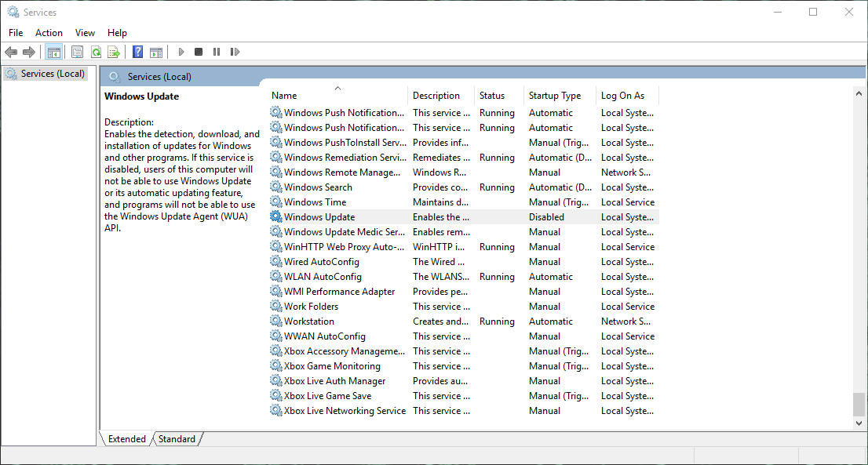Image resolution: width=868 pixels, height=465 pixels.
Task: Sort by the Name column header
Action: (338, 96)
